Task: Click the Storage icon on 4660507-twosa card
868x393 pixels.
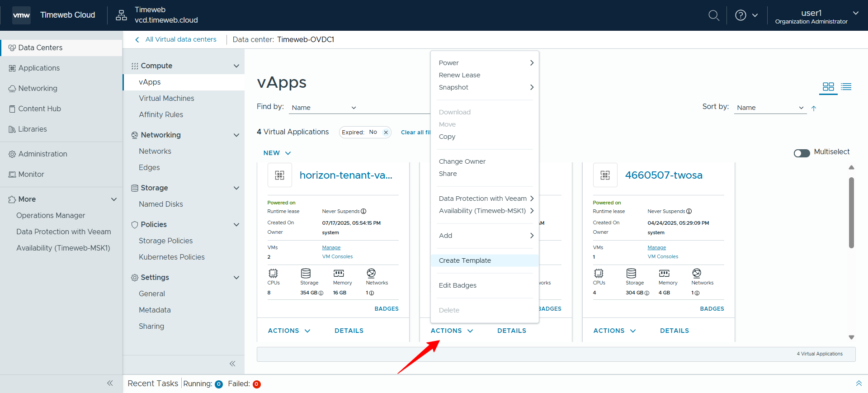Action: [x=632, y=273]
